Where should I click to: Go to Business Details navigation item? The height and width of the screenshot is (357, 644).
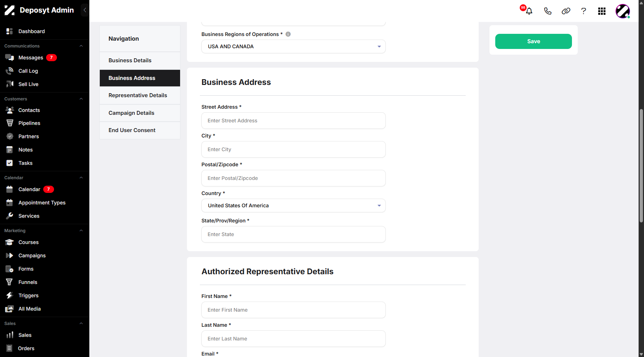coord(140,60)
